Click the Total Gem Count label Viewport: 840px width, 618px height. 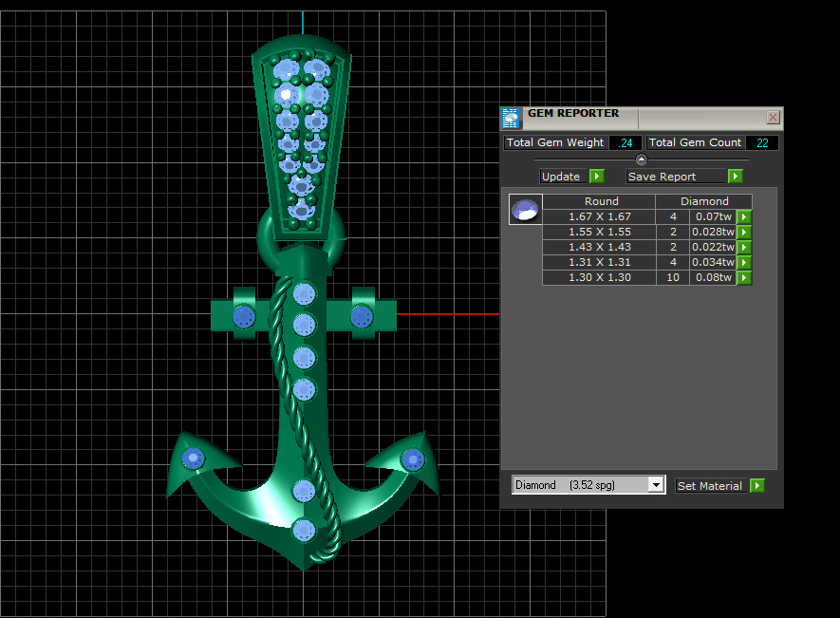click(695, 142)
